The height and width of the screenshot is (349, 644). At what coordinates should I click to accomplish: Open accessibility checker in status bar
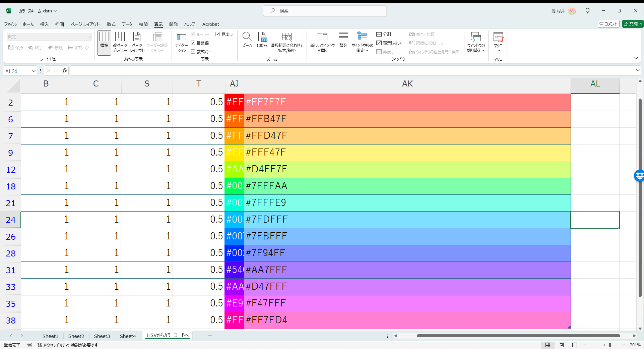click(68, 345)
